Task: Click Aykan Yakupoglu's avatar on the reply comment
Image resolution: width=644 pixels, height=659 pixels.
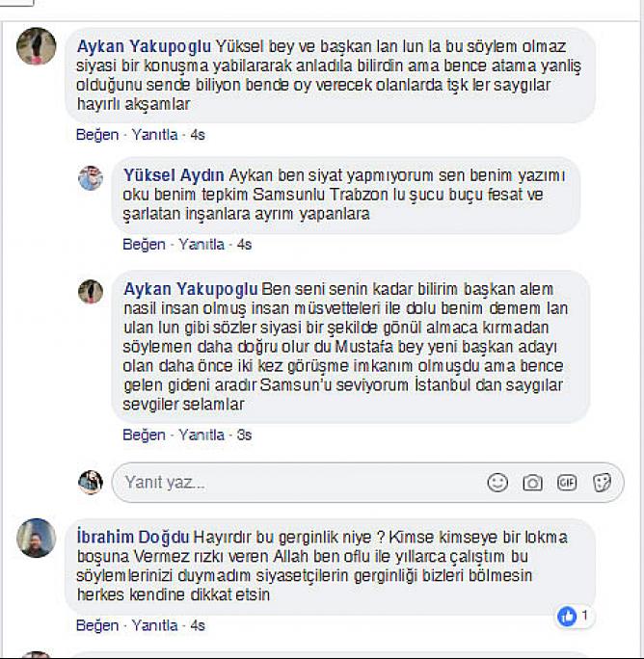Action: pyautogui.click(x=91, y=291)
